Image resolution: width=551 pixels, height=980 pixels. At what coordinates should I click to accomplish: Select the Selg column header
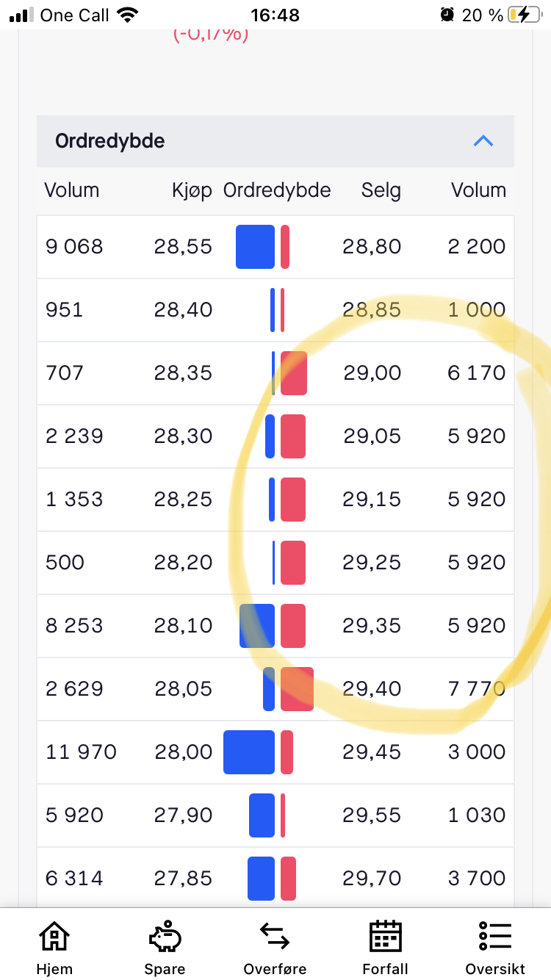pos(381,191)
